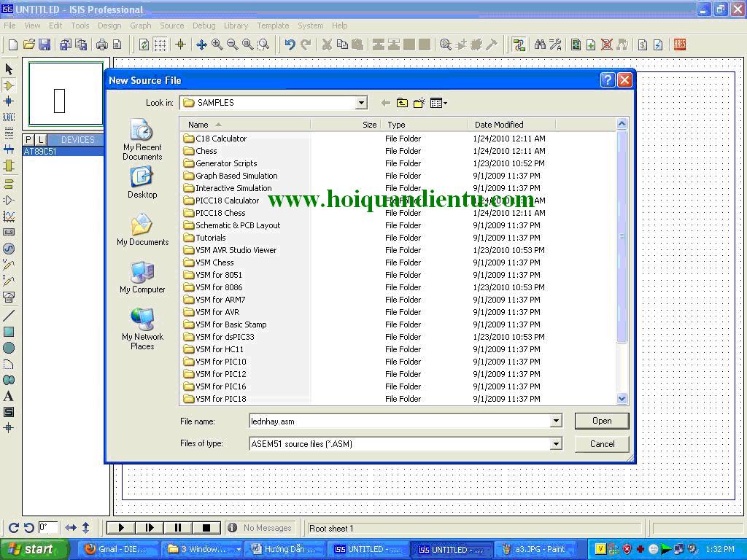
Task: Select the Component mode tool
Action: tap(9, 85)
